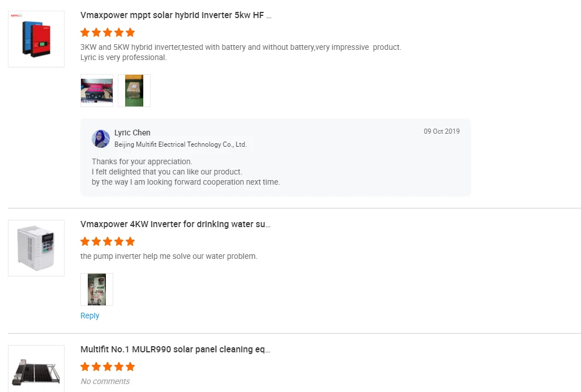Click Beijing Multifit Electrical Technology company name
581x392 pixels.
pos(180,144)
